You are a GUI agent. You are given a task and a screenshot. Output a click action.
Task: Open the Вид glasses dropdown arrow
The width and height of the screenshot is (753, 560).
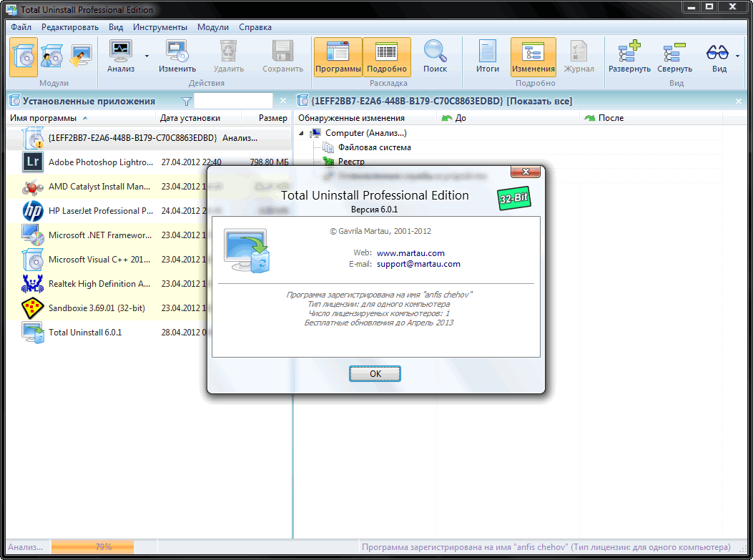[737, 56]
